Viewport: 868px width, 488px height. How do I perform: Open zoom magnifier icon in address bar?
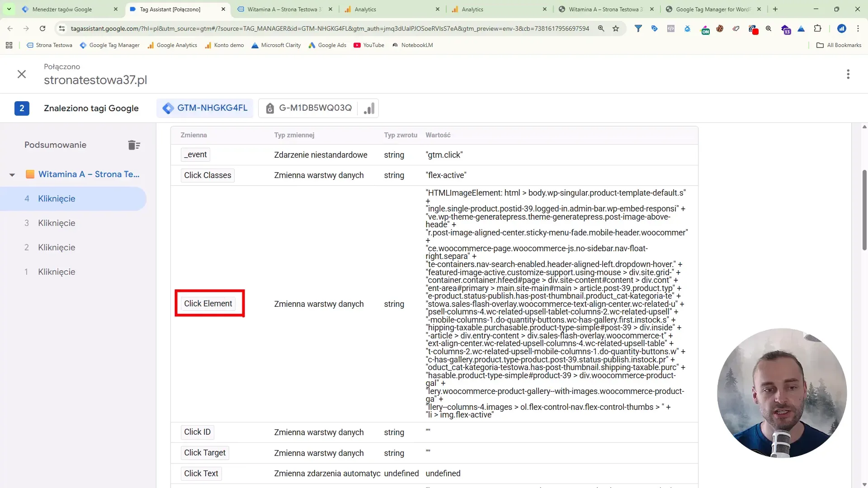601,28
